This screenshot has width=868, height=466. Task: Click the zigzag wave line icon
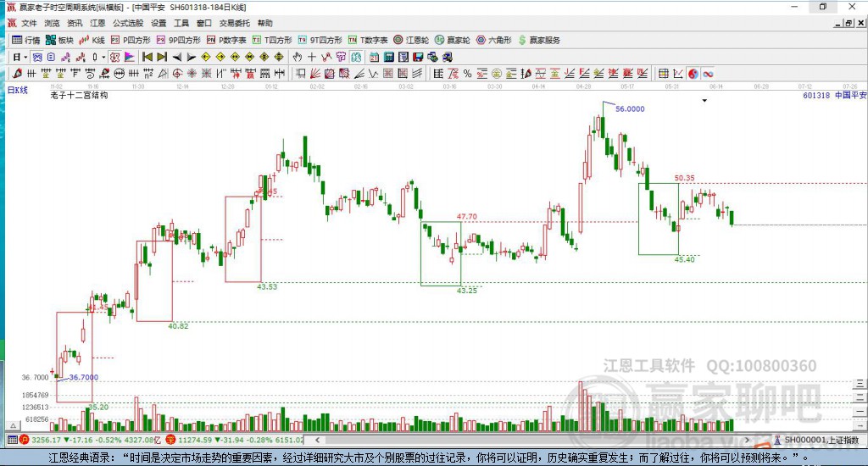pyautogui.click(x=373, y=74)
